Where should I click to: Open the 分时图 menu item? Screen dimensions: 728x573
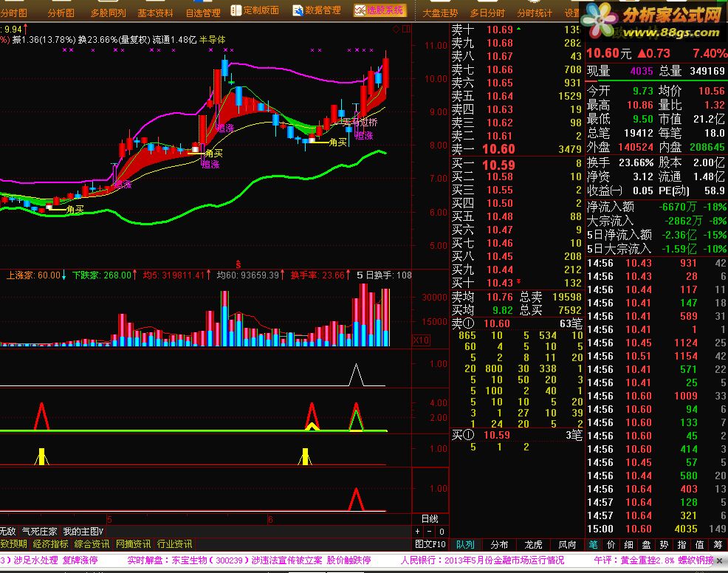point(13,13)
